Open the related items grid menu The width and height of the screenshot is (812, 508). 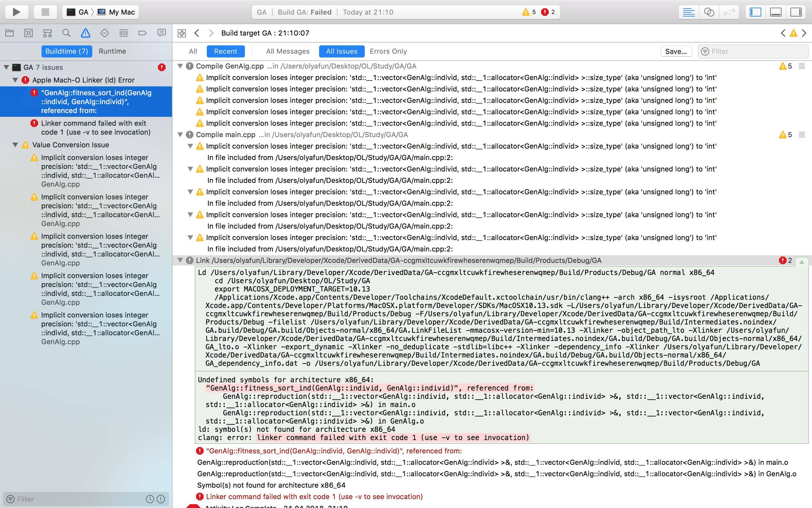pos(181,33)
